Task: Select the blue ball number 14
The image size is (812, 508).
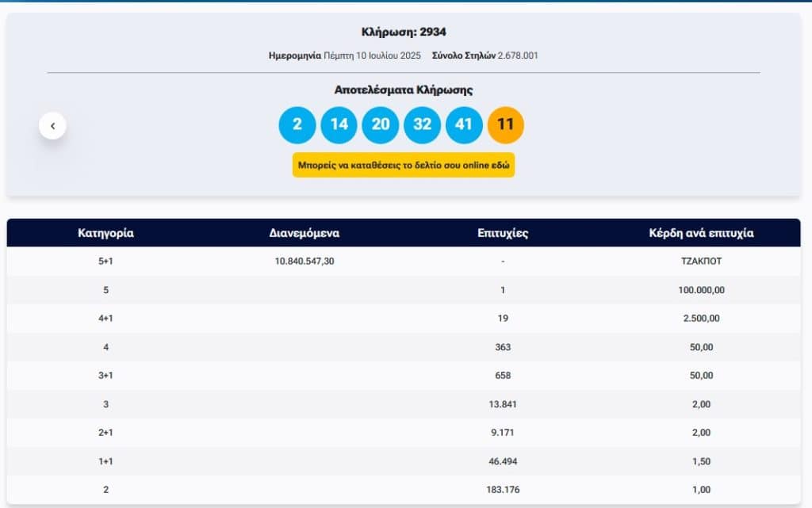Action: 339,125
